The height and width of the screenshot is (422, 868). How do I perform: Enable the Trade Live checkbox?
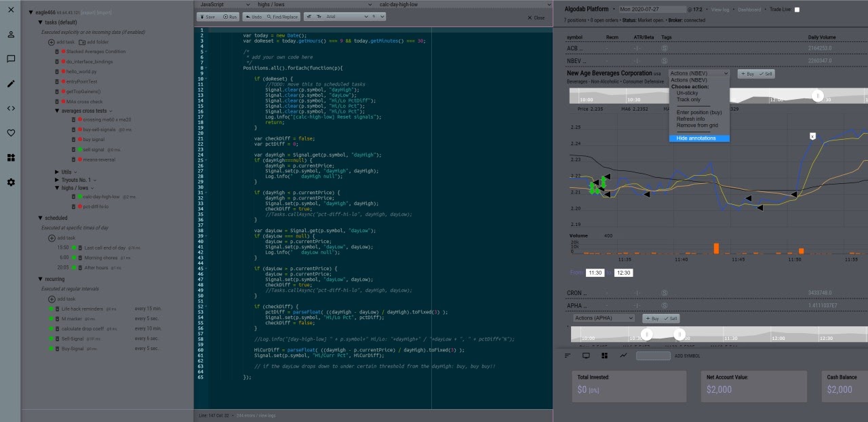click(x=796, y=9)
